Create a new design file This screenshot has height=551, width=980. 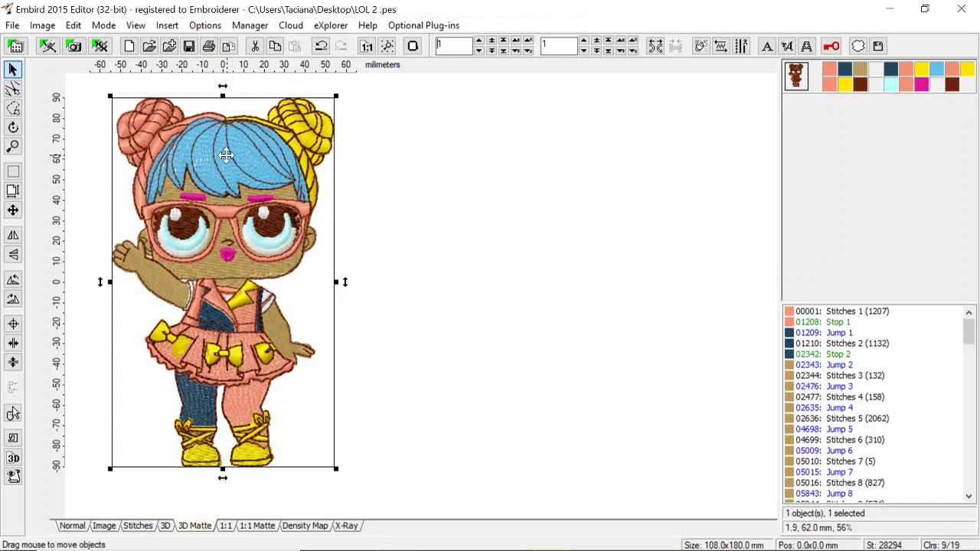point(129,47)
